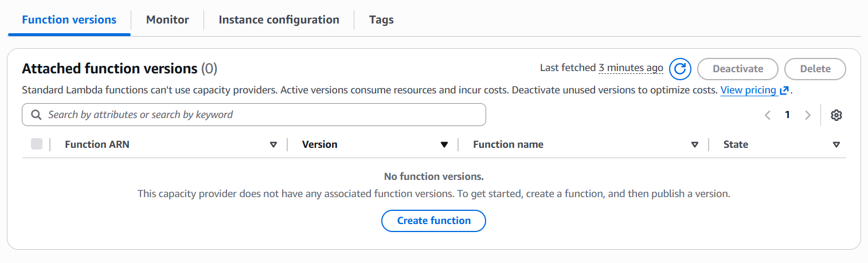Select the Function versions tab
The width and height of the screenshot is (868, 263).
click(x=69, y=19)
